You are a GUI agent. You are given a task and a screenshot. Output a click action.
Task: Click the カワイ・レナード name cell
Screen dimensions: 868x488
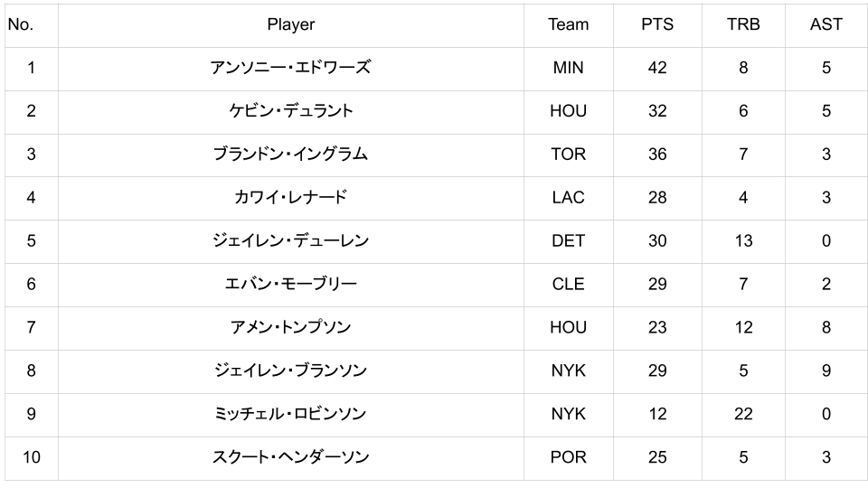coord(290,198)
